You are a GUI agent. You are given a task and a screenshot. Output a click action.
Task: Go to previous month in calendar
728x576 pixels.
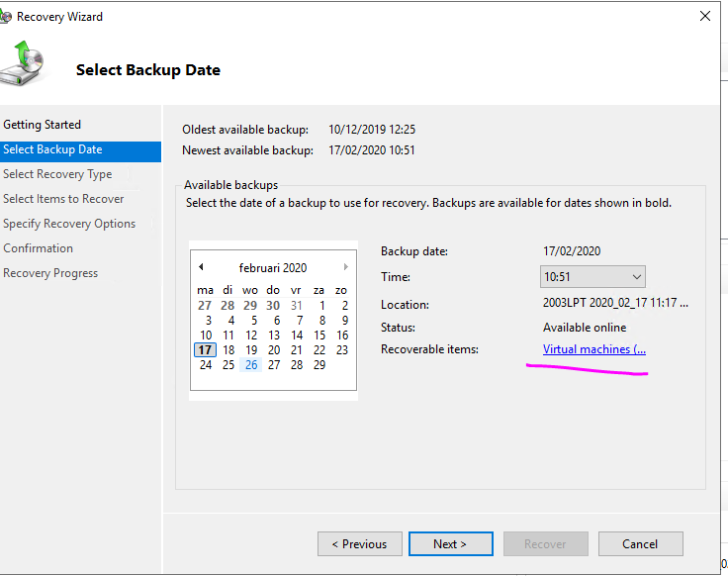(x=201, y=266)
